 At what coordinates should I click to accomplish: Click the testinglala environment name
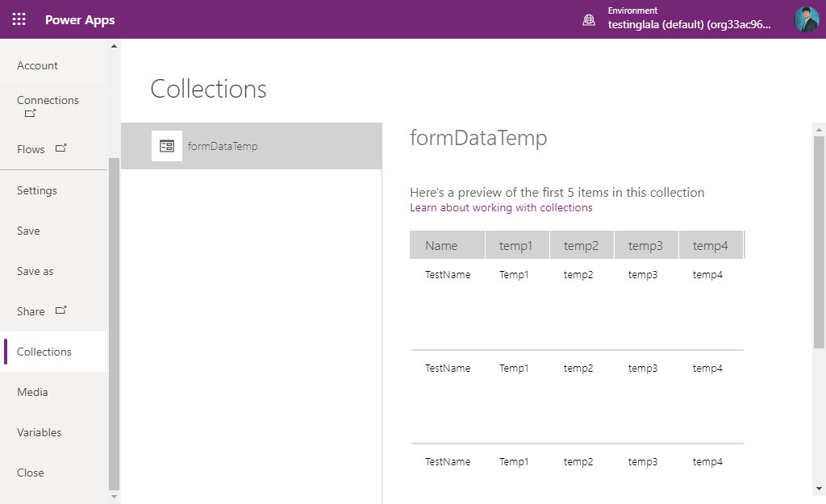pos(689,24)
